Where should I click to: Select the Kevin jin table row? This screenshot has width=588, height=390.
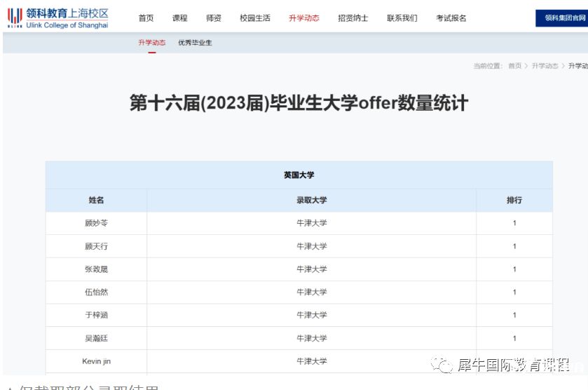[311, 361]
